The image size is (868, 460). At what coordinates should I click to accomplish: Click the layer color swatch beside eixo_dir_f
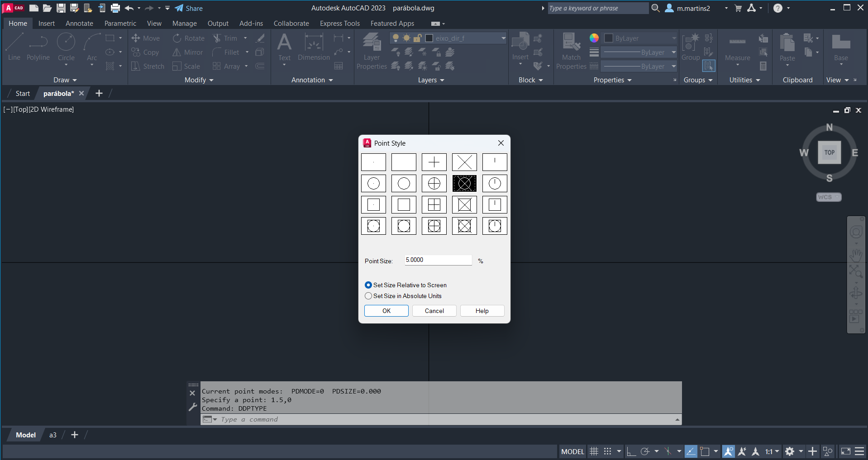tap(429, 38)
